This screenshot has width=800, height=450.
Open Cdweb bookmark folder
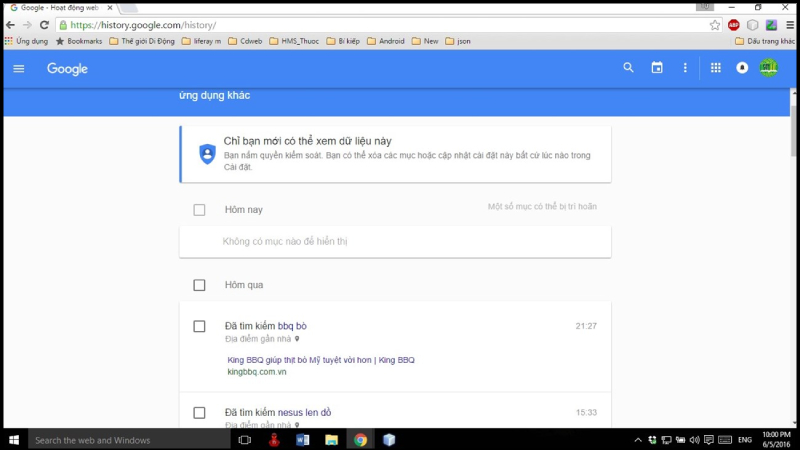245,41
